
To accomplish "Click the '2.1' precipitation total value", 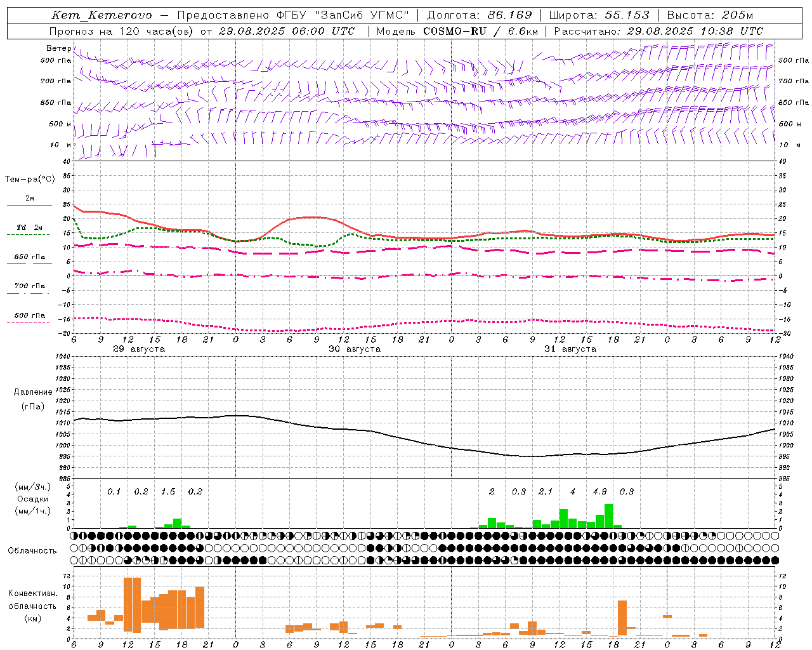I will pos(546,492).
